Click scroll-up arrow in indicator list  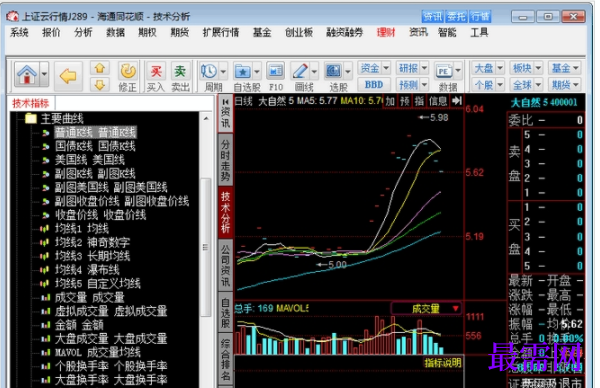pos(206,118)
